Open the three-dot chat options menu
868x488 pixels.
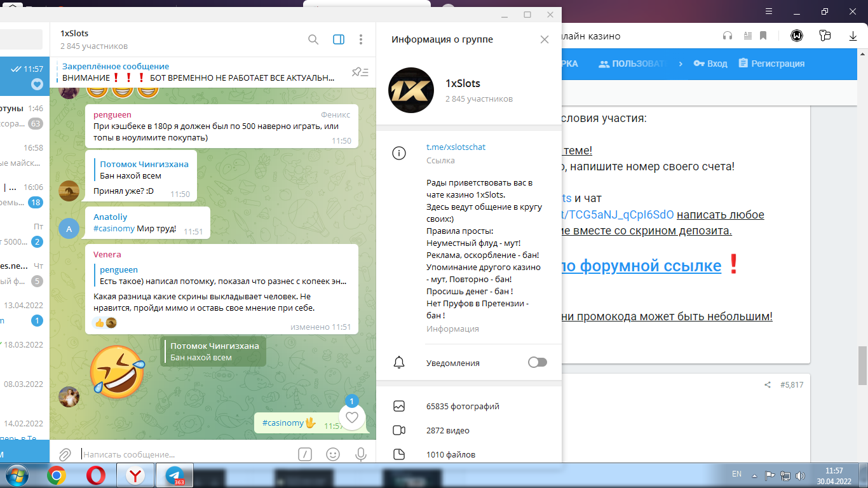[361, 39]
